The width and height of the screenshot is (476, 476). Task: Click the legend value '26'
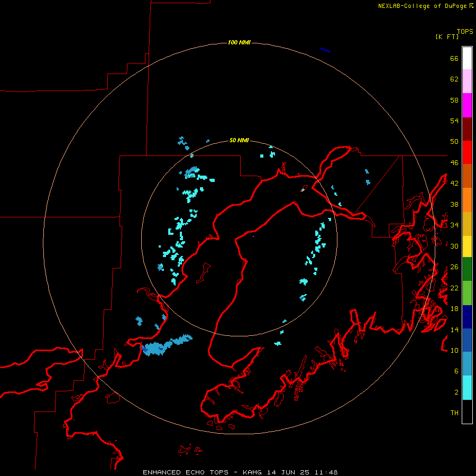click(454, 267)
